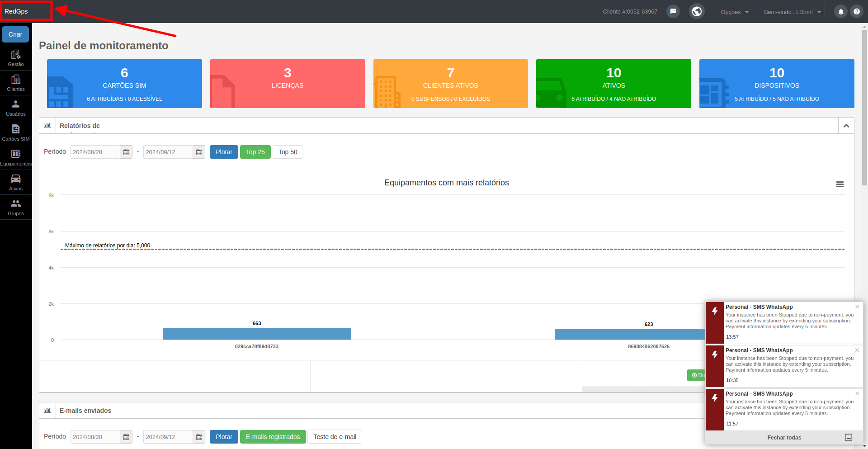
Task: Go to Usuários in the sidebar
Action: point(16,108)
